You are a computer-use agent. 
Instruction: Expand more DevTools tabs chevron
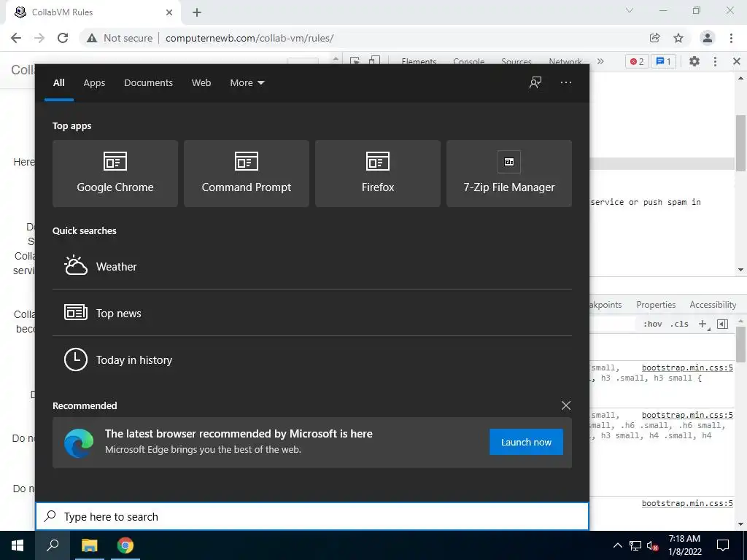600,61
